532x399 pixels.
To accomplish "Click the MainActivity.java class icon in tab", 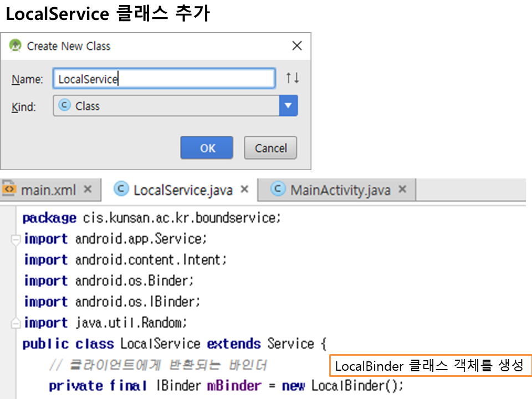I will [x=278, y=190].
